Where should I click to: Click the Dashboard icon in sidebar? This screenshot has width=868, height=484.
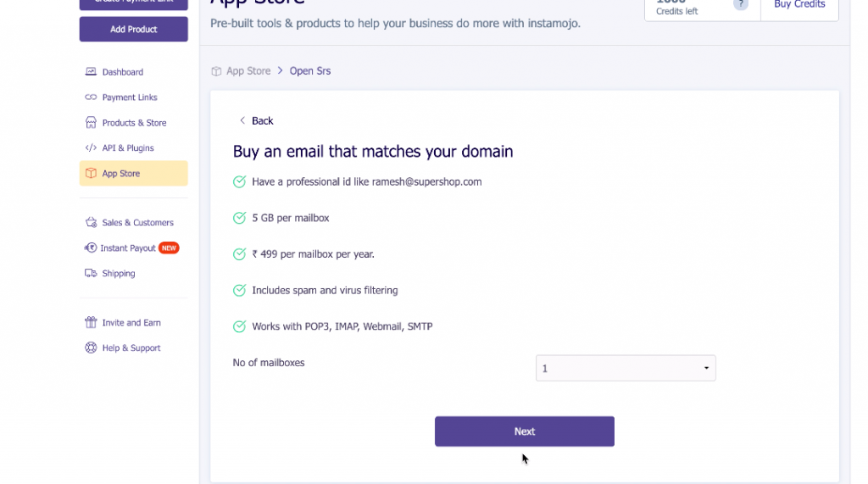[x=91, y=72]
